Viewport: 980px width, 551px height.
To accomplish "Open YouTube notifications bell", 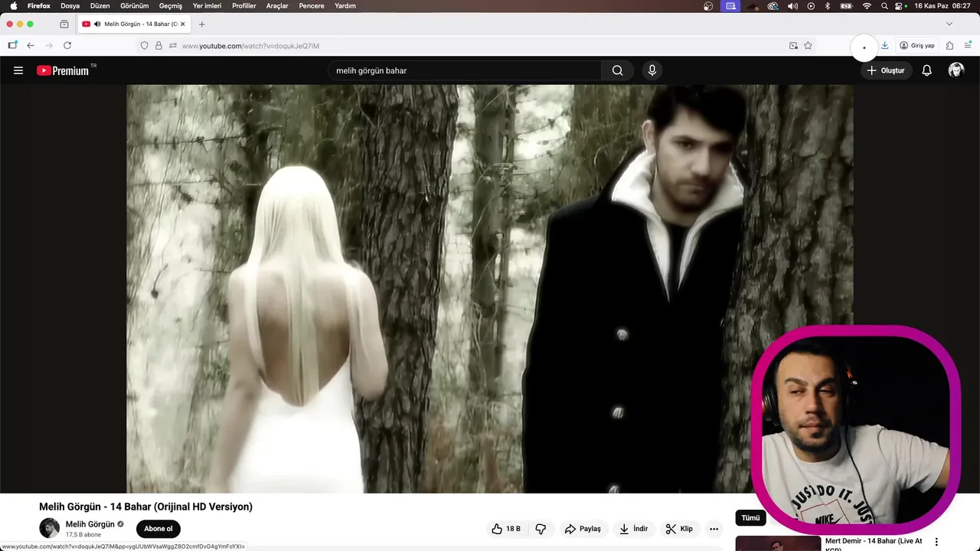I will 926,70.
